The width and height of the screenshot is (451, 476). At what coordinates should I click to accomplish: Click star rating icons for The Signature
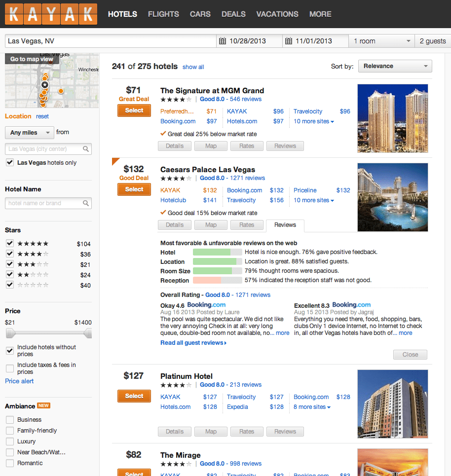(x=176, y=99)
